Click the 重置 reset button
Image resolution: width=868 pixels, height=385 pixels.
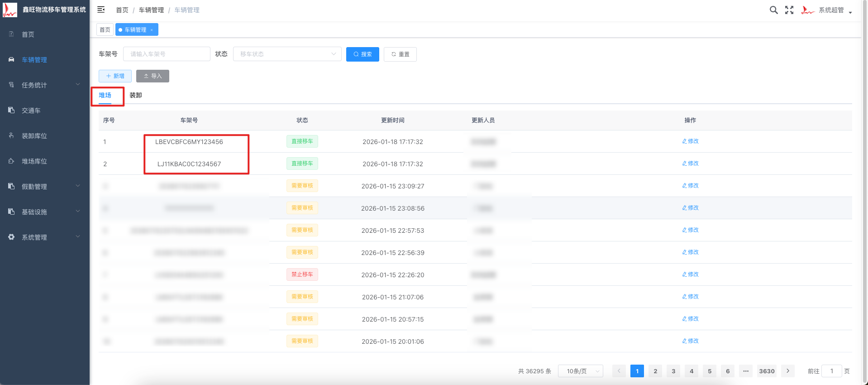tap(400, 54)
